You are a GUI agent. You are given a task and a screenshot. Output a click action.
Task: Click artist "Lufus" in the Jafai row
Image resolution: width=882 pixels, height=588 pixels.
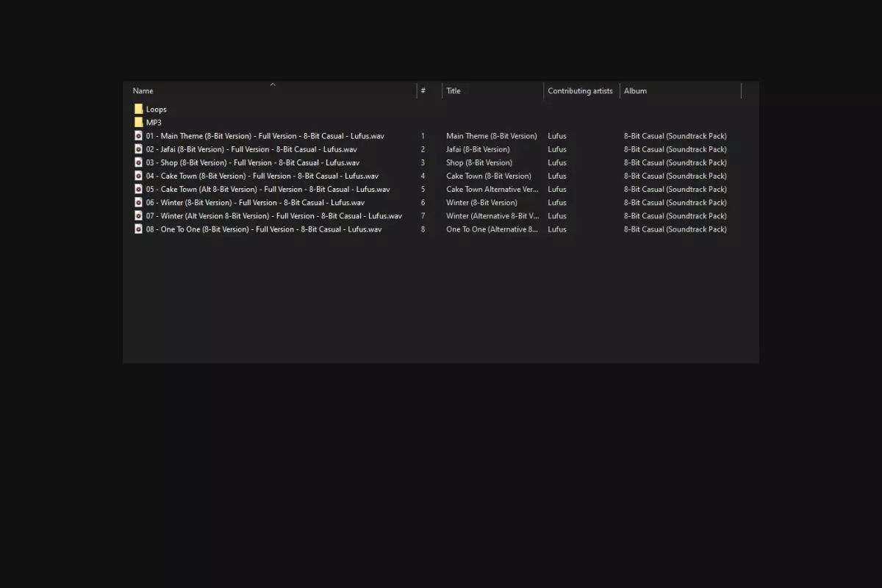[557, 148]
